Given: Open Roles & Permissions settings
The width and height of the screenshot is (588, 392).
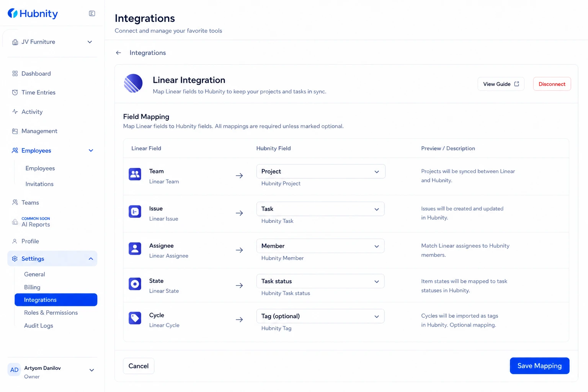Looking at the screenshot, I should pyautogui.click(x=51, y=313).
